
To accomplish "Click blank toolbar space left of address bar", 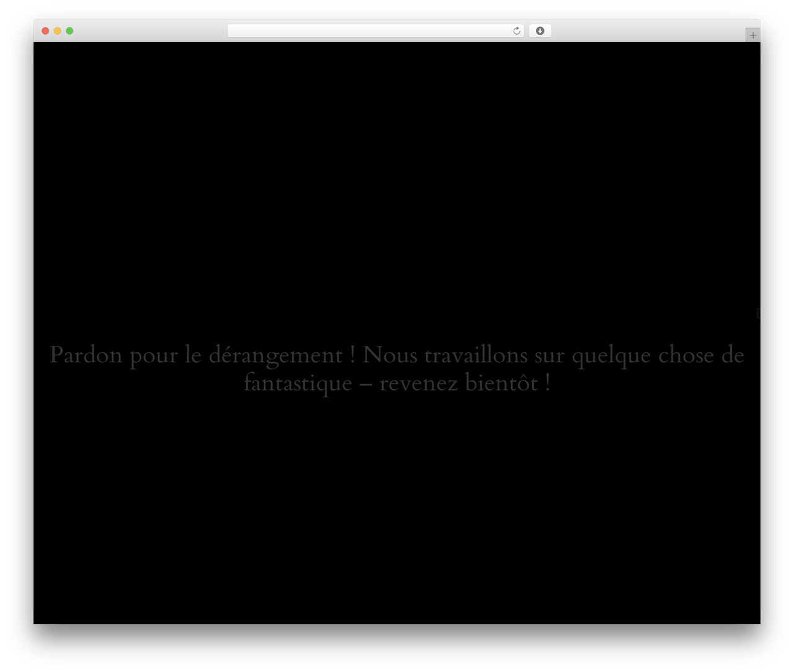I will 149,31.
